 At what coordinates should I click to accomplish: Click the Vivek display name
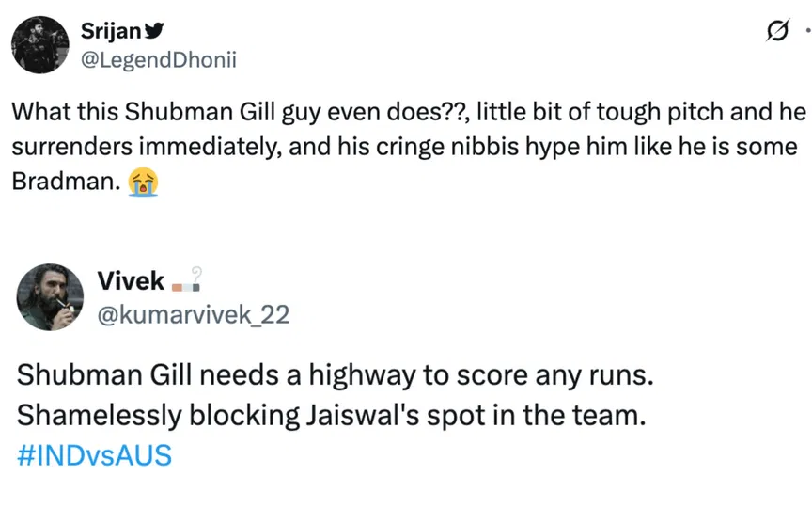(x=131, y=279)
